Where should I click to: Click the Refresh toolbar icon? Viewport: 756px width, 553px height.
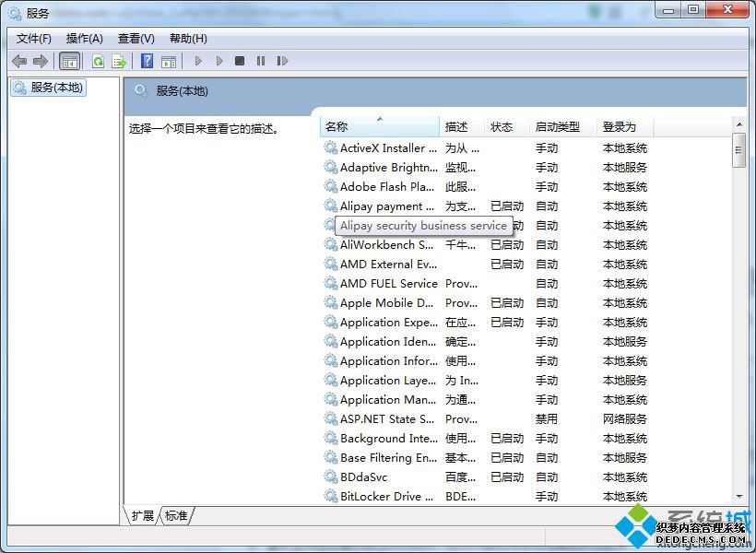[99, 61]
